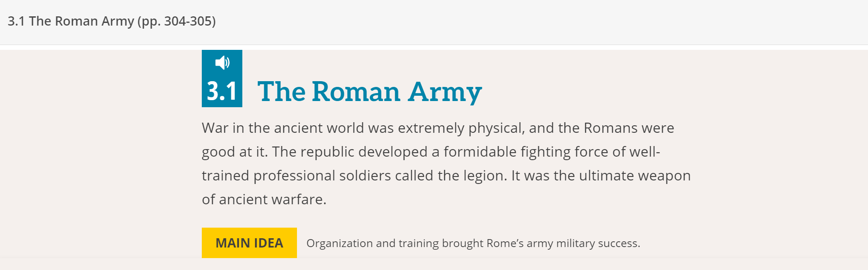Click the word "Romans" in the first line

[x=611, y=128]
